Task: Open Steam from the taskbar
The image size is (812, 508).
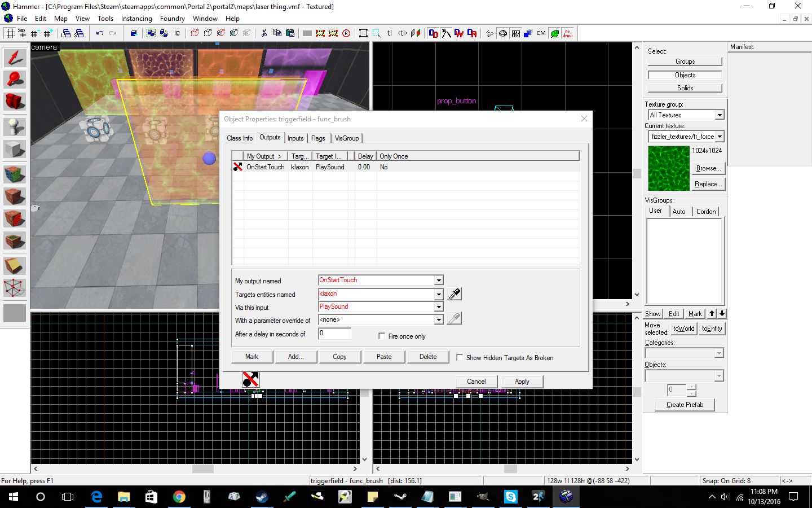Action: [x=262, y=497]
